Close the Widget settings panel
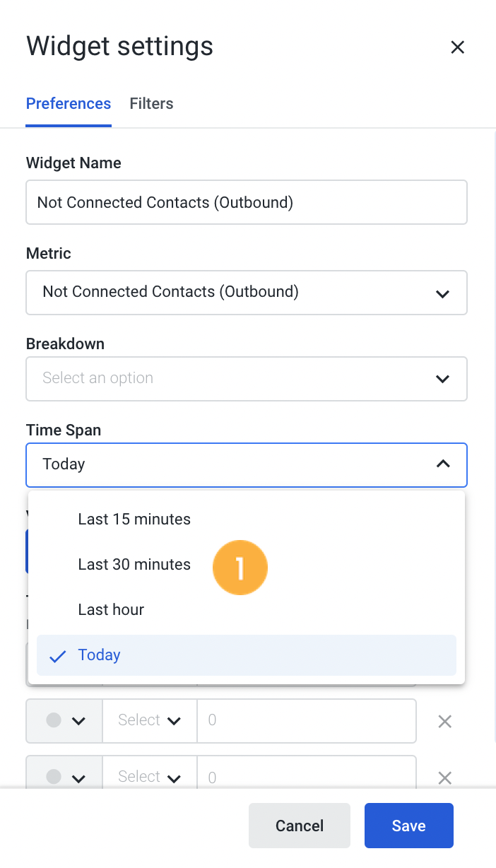The height and width of the screenshot is (868, 496). click(457, 47)
